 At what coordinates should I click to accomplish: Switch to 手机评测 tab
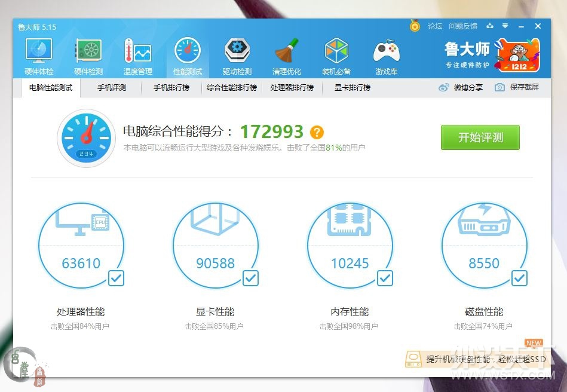pos(111,87)
